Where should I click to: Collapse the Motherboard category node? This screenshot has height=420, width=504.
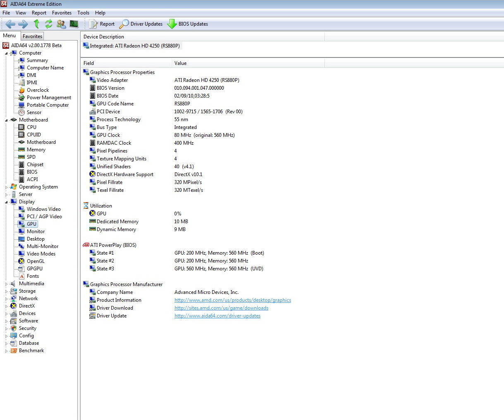[x=6, y=120]
